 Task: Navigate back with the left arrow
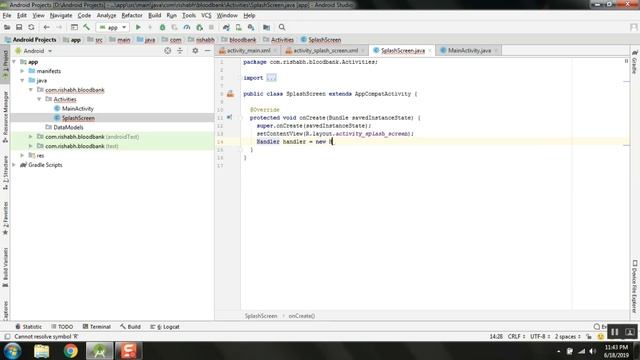[46, 27]
